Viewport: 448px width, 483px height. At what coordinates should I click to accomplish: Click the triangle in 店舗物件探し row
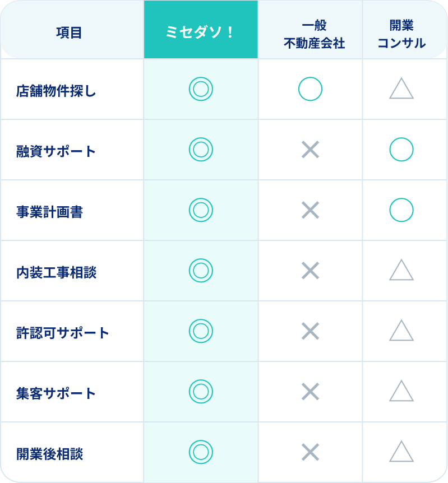[401, 89]
